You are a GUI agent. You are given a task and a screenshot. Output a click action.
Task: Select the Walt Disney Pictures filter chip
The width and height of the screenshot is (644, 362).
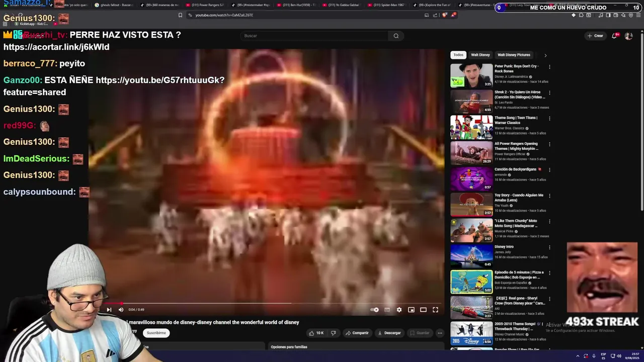pyautogui.click(x=514, y=55)
